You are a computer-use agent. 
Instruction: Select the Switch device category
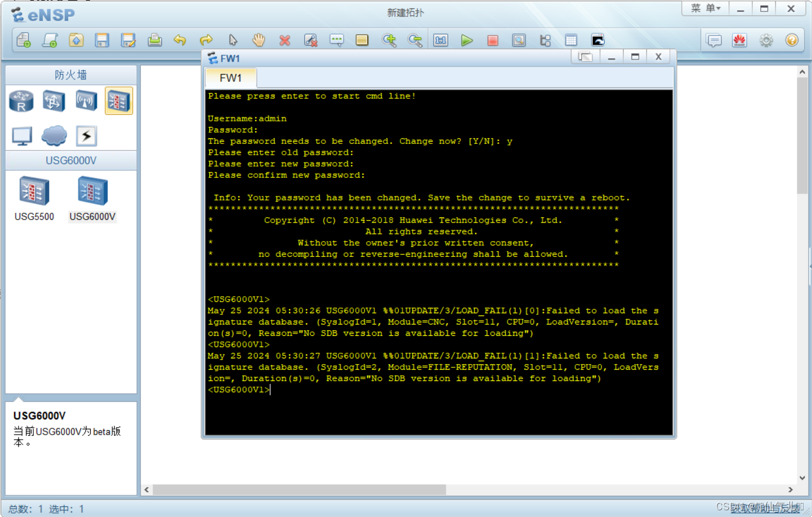pos(54,101)
